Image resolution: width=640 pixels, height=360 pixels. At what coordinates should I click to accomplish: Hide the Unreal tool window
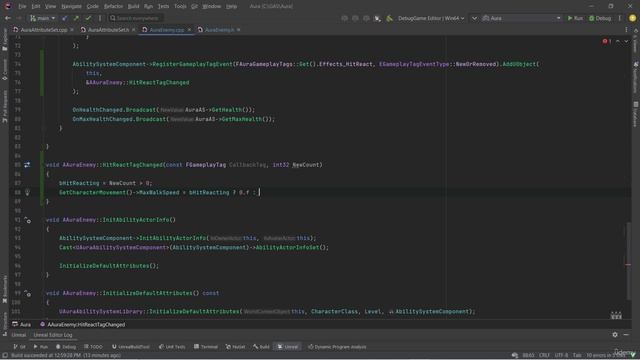pos(626,335)
